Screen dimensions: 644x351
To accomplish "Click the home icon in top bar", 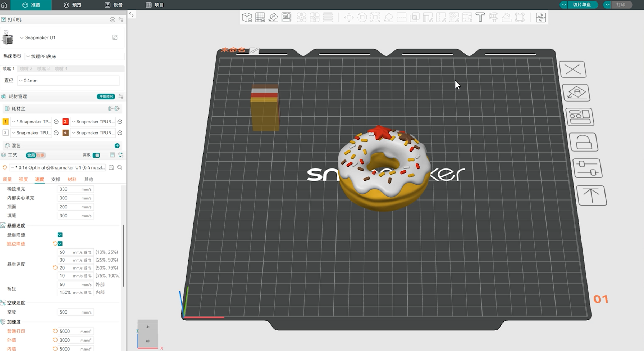I will click(4, 5).
